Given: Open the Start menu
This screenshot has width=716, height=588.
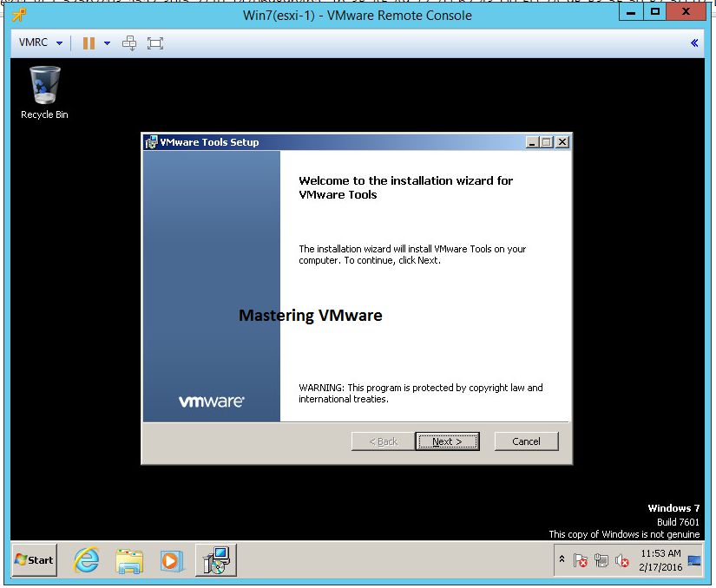Looking at the screenshot, I should (34, 559).
